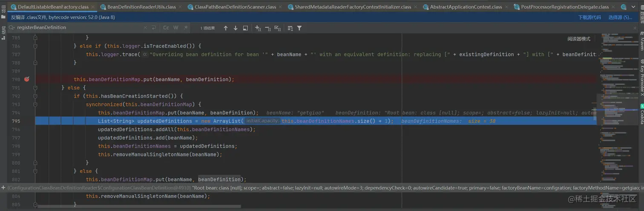644x211 pixels.
Task: Open the Maven tool window
Action: [x=641, y=41]
